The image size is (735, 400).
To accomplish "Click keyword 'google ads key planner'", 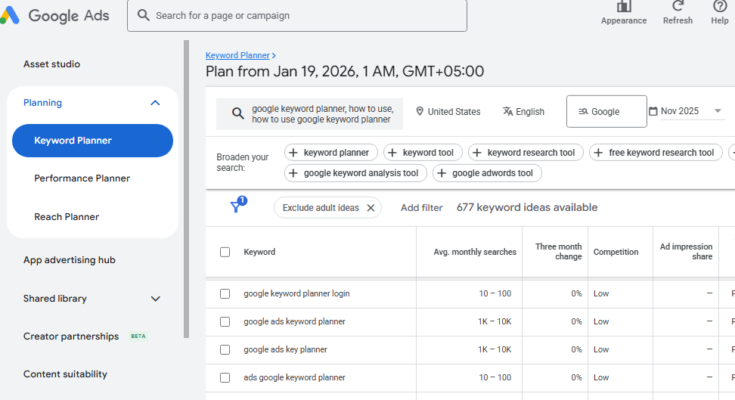I will 285,350.
